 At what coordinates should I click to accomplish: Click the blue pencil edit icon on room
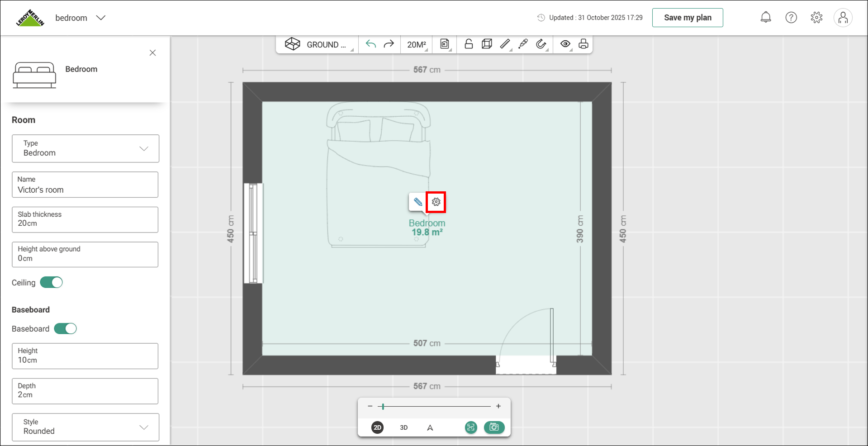pyautogui.click(x=418, y=202)
